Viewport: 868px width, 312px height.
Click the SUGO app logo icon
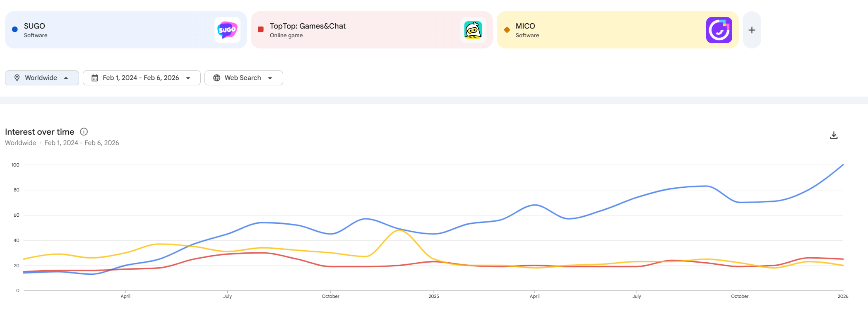click(227, 30)
